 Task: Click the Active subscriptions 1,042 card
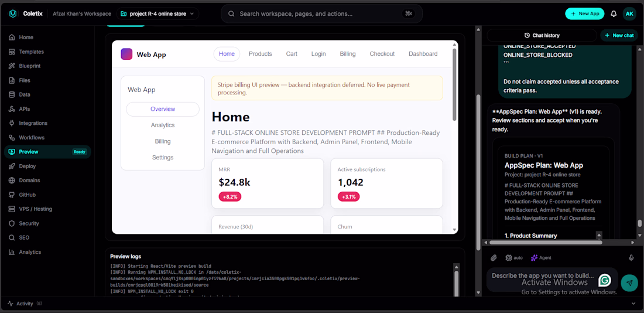tap(386, 183)
